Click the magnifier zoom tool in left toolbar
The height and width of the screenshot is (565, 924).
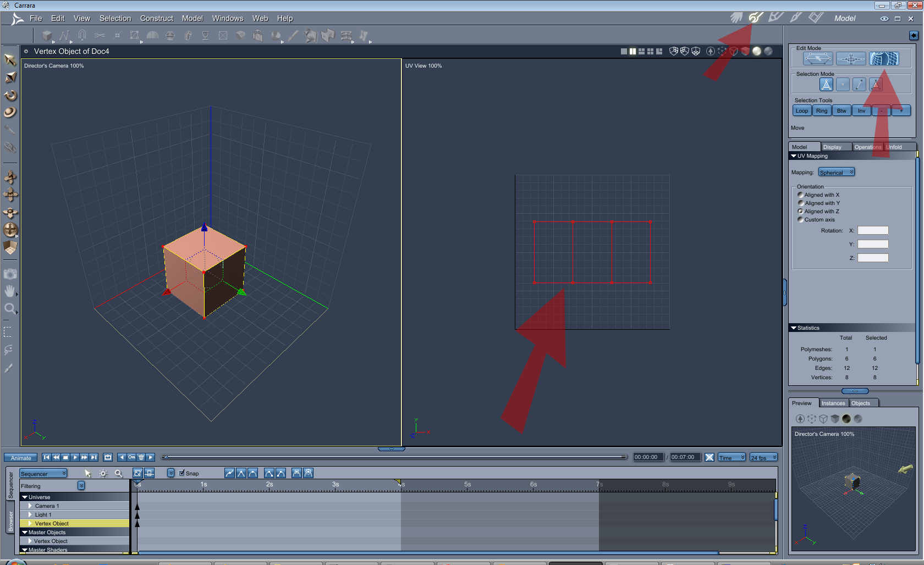click(x=10, y=309)
